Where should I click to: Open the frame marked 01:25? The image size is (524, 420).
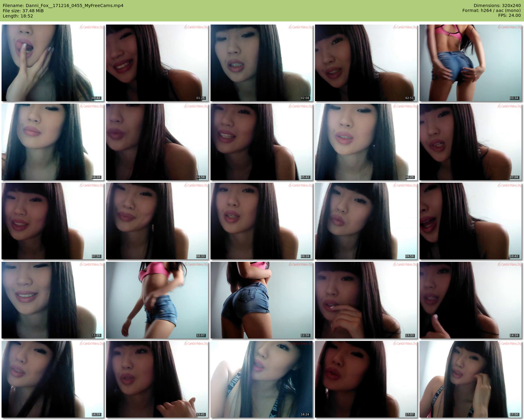click(157, 63)
